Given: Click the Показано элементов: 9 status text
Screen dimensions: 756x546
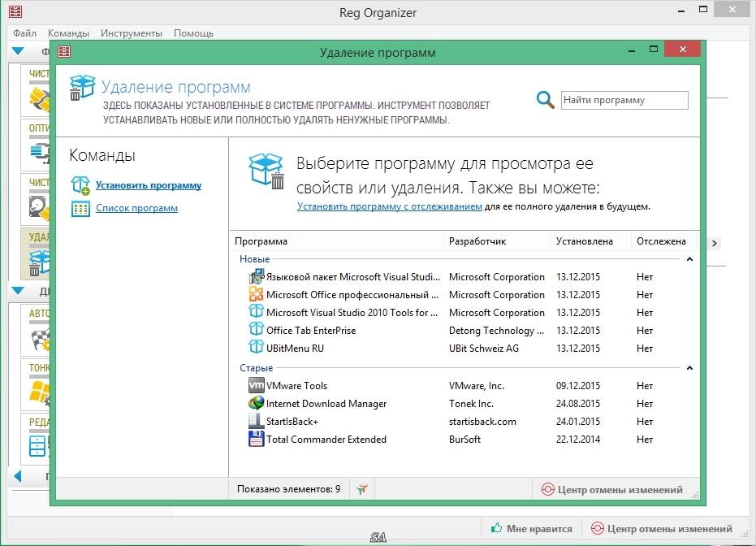Looking at the screenshot, I should pos(289,489).
